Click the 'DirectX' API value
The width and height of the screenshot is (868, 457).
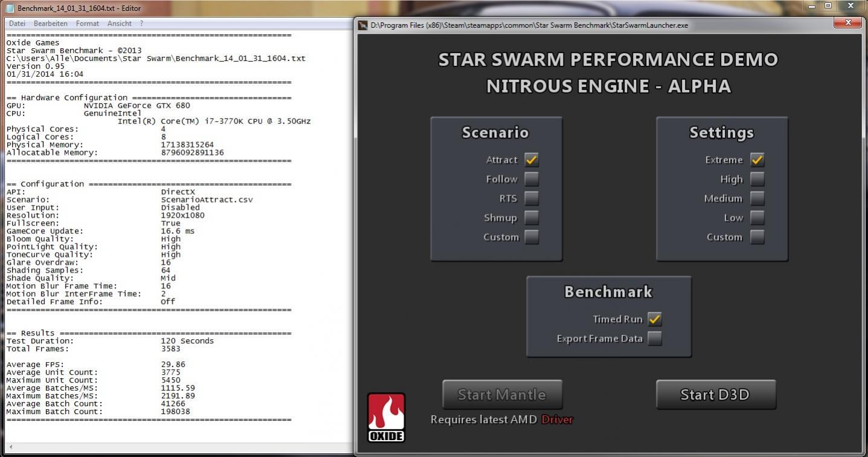pyautogui.click(x=178, y=192)
